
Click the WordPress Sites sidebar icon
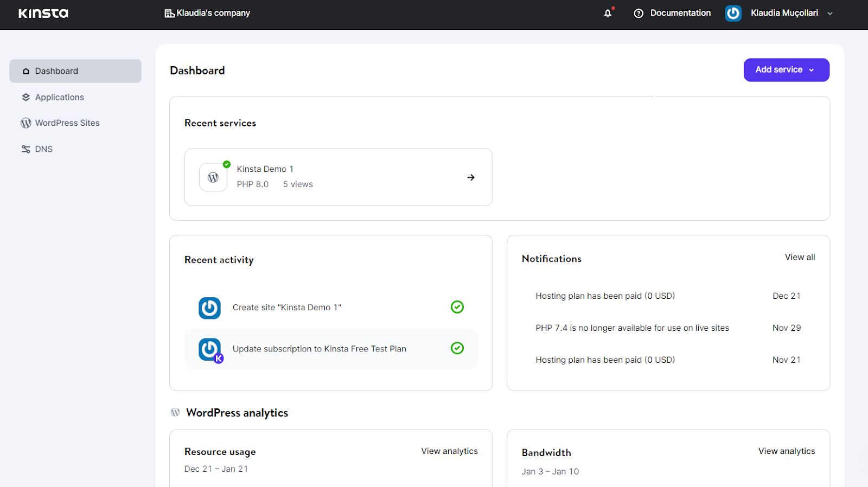25,123
